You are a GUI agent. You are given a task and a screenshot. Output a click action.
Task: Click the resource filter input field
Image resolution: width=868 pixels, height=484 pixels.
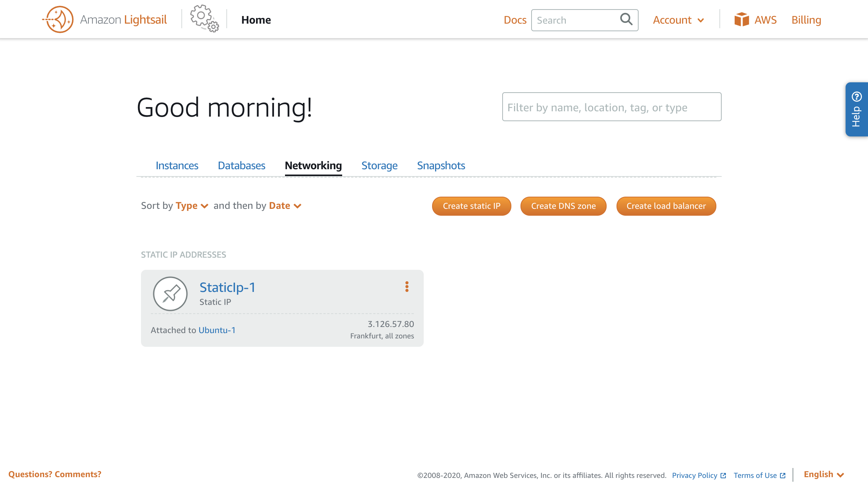(x=612, y=107)
